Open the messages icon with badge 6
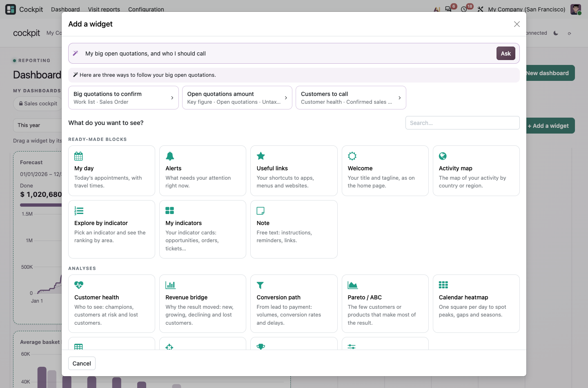This screenshot has width=588, height=388. (448, 9)
